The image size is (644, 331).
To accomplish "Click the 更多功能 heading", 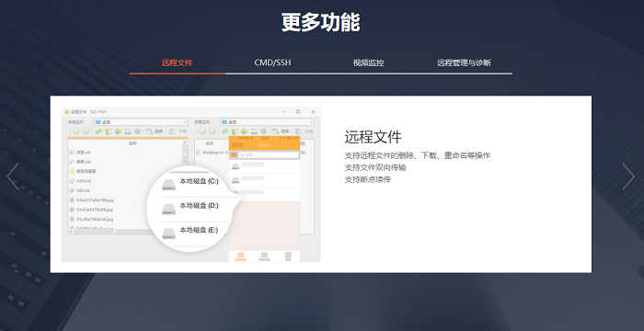I will tap(321, 22).
